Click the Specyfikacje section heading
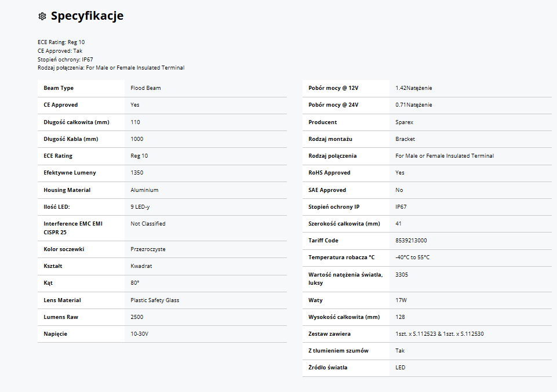Screen dimensions: 557x392 (87, 16)
